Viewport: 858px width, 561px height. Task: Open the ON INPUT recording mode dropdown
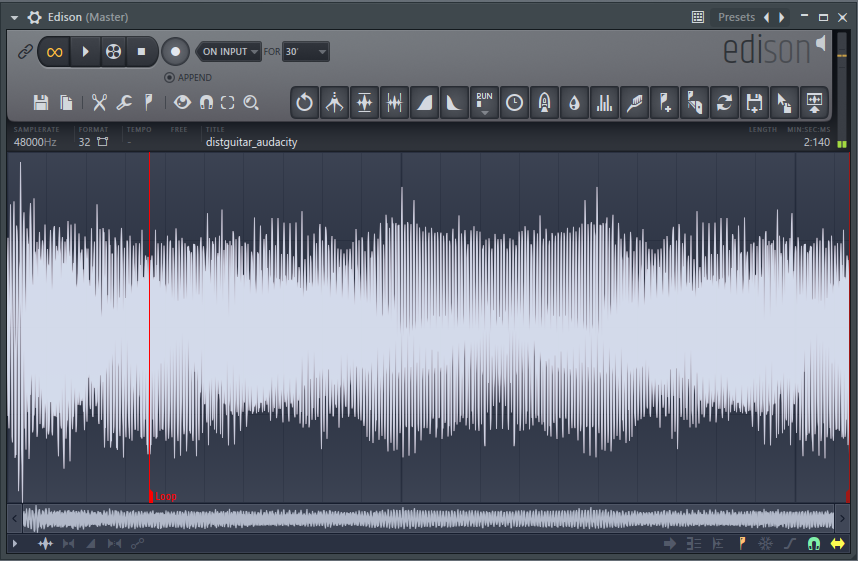coord(230,51)
